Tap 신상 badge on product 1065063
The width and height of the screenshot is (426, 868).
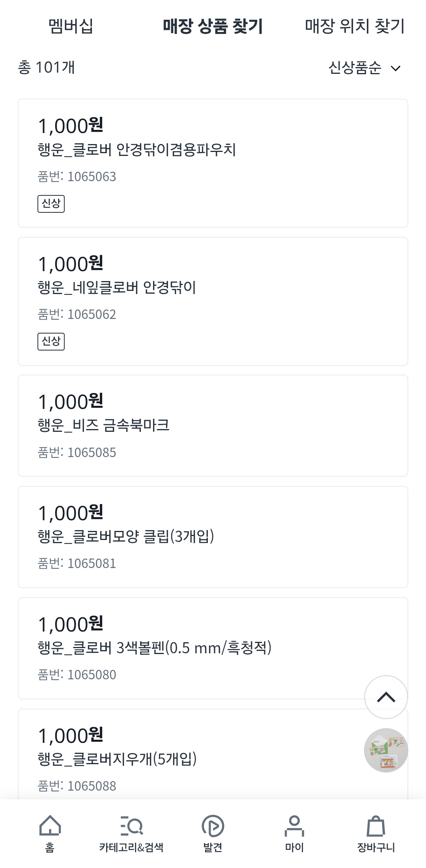(51, 204)
